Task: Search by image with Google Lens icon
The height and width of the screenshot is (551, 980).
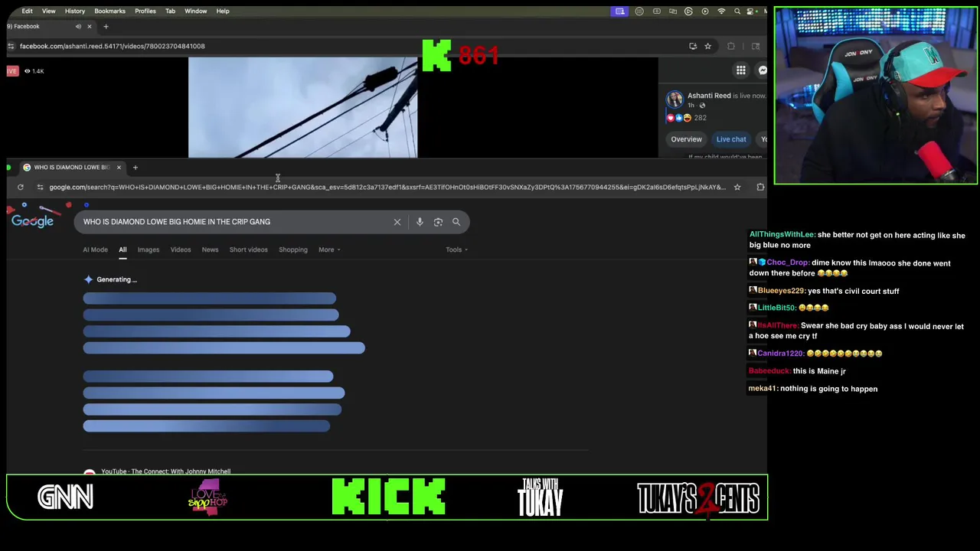Action: pyautogui.click(x=438, y=222)
